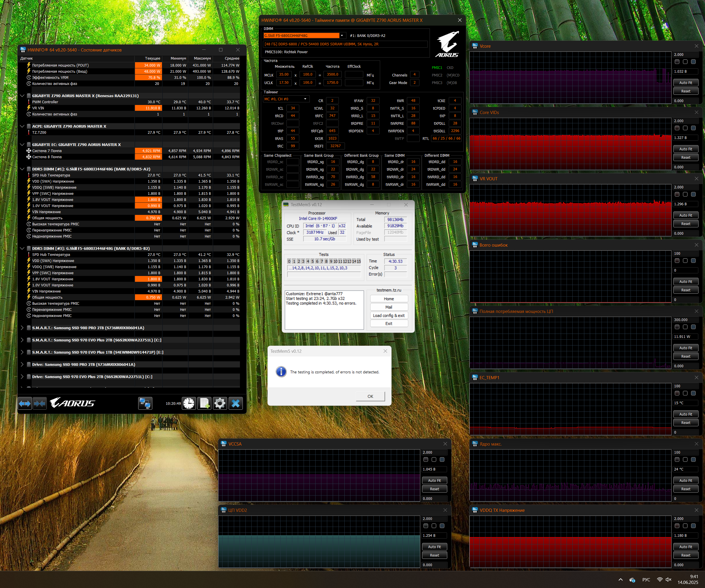Toggle first checkbox in Vcore graph panel
The image size is (705, 588).
click(x=677, y=62)
